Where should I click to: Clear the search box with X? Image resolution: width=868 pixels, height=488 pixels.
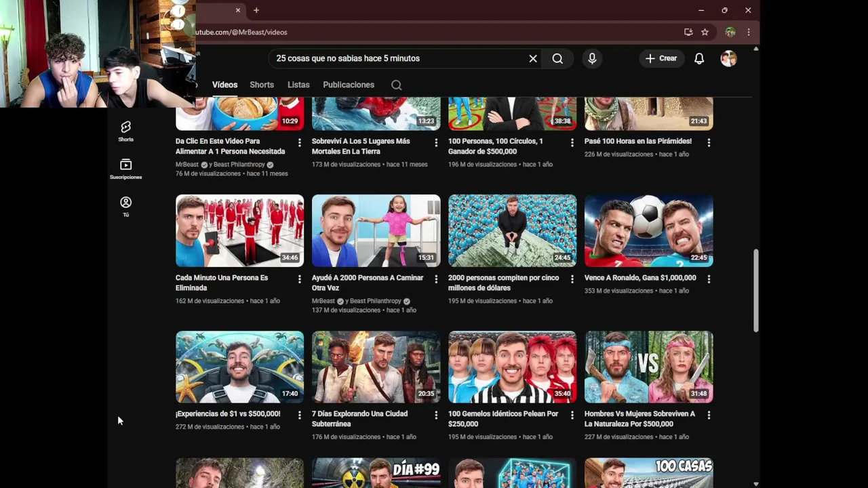coord(533,58)
